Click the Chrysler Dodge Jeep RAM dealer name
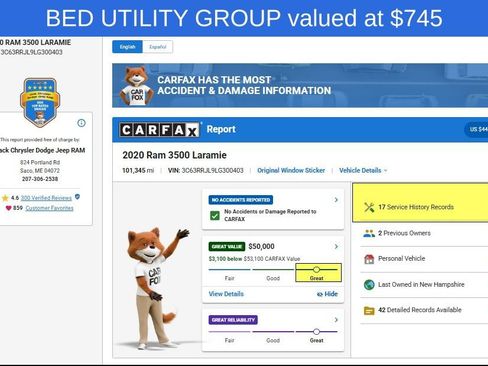 (43, 150)
